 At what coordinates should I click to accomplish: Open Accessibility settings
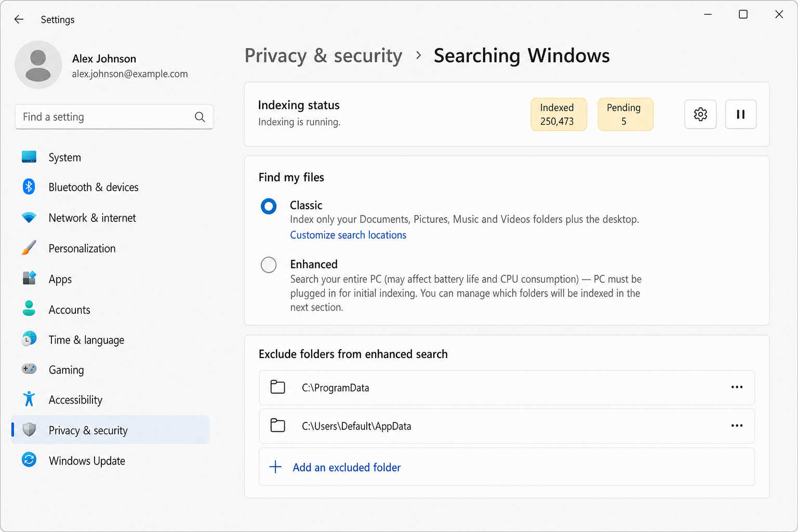(x=110, y=400)
